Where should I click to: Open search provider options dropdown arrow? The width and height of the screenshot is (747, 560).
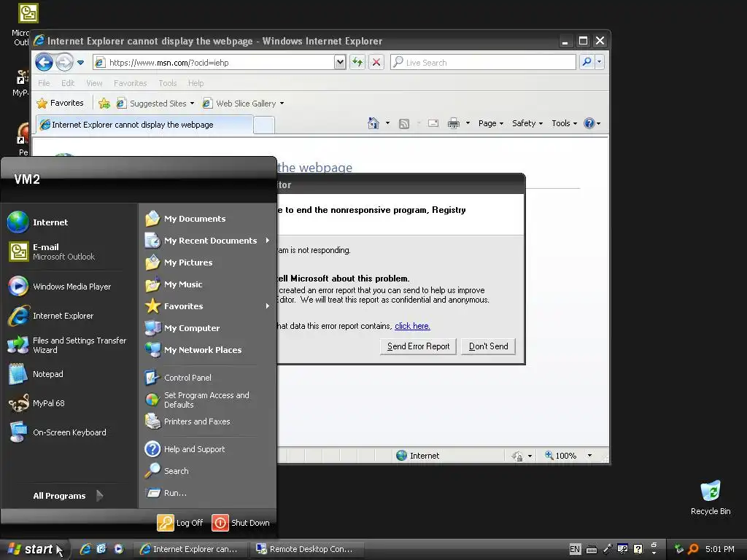point(600,62)
